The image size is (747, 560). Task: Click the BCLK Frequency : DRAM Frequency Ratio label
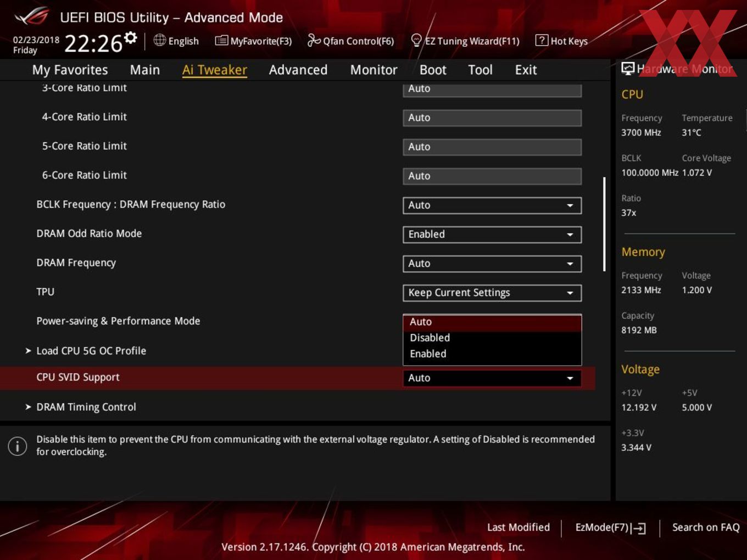tap(131, 204)
